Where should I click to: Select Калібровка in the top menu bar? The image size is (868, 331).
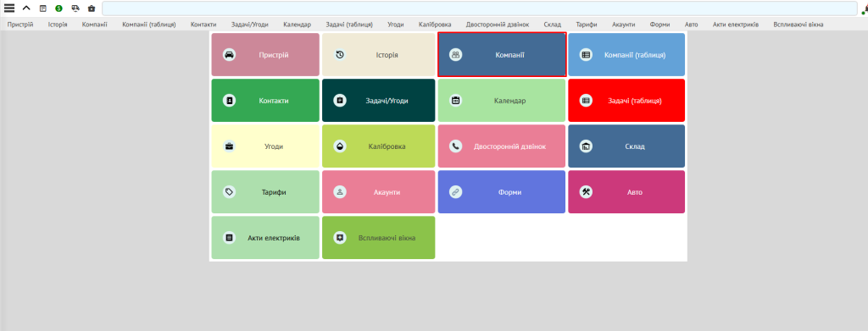(x=435, y=25)
